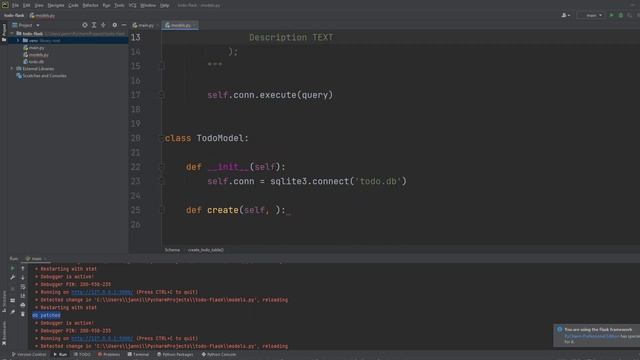Switch to the main.py editor tab
The image size is (640, 360).
pyautogui.click(x=143, y=25)
